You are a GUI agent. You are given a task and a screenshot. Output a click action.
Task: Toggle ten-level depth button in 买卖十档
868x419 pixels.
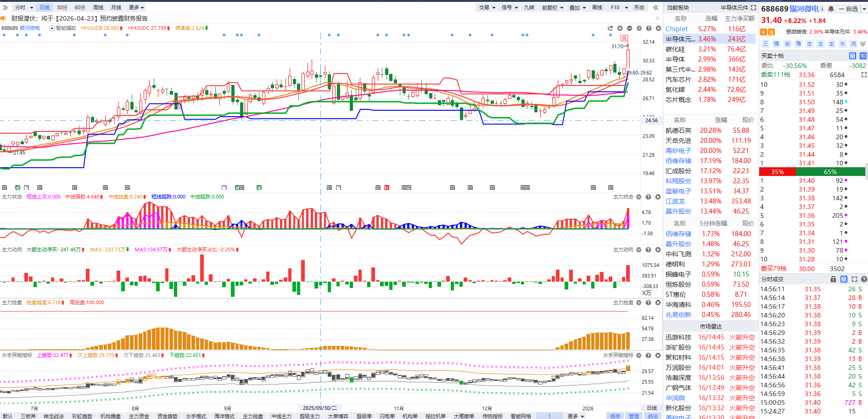tap(863, 56)
